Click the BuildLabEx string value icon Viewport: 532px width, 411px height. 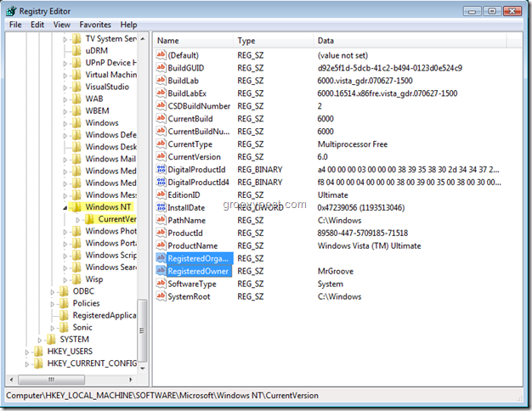(x=161, y=93)
